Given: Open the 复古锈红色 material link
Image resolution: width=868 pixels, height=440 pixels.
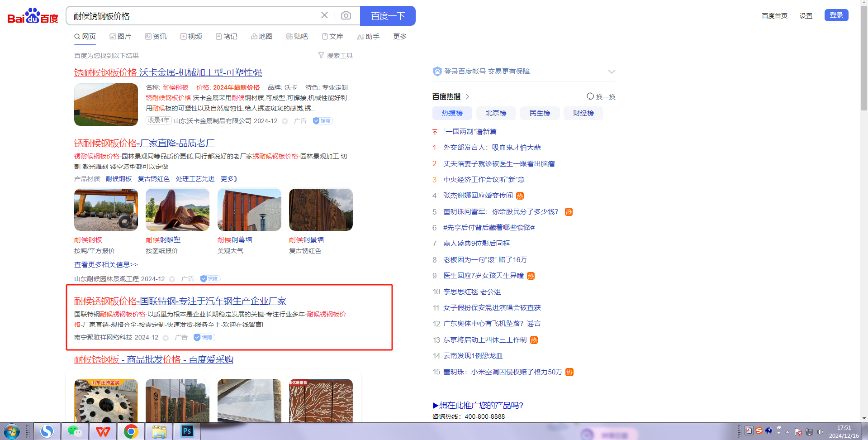Looking at the screenshot, I should [x=154, y=179].
